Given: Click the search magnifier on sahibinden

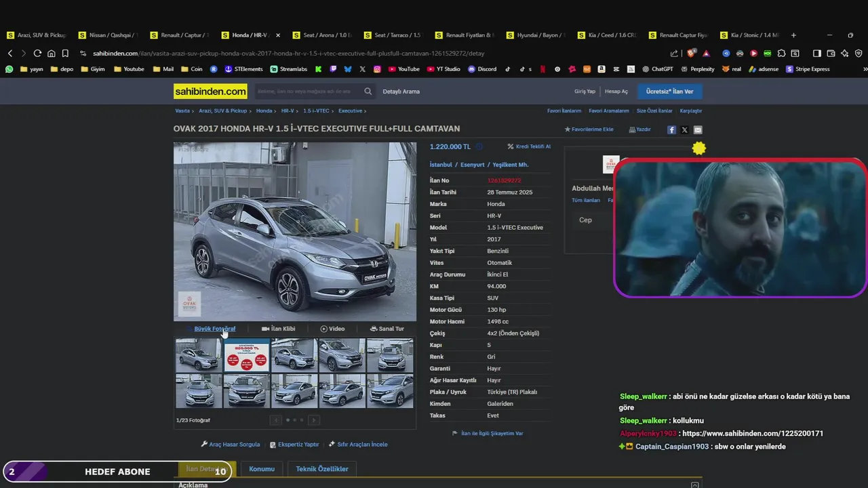Looking at the screenshot, I should [x=368, y=91].
